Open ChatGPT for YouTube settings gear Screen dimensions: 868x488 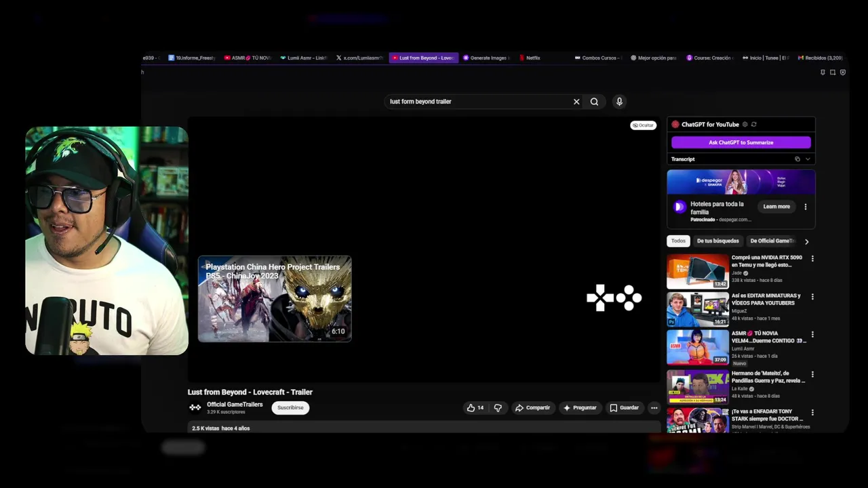(745, 125)
